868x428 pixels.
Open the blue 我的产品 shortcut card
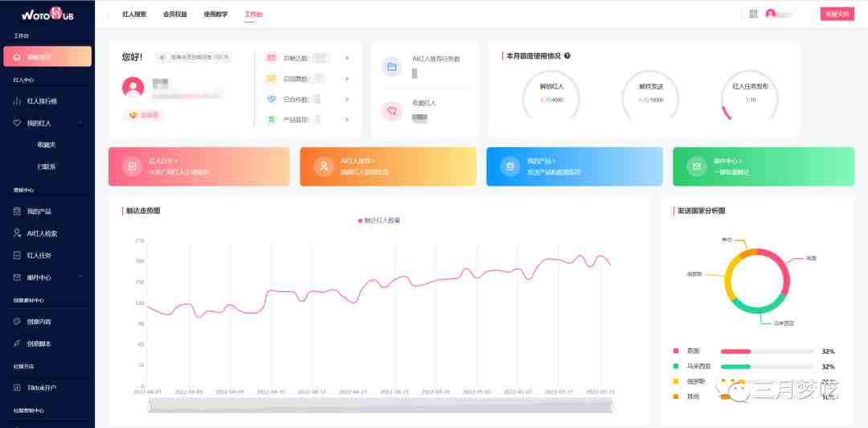(x=575, y=167)
